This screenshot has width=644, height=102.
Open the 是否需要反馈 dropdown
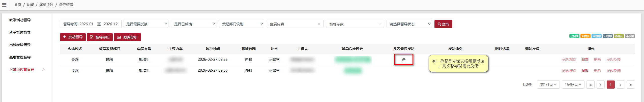[146, 24]
